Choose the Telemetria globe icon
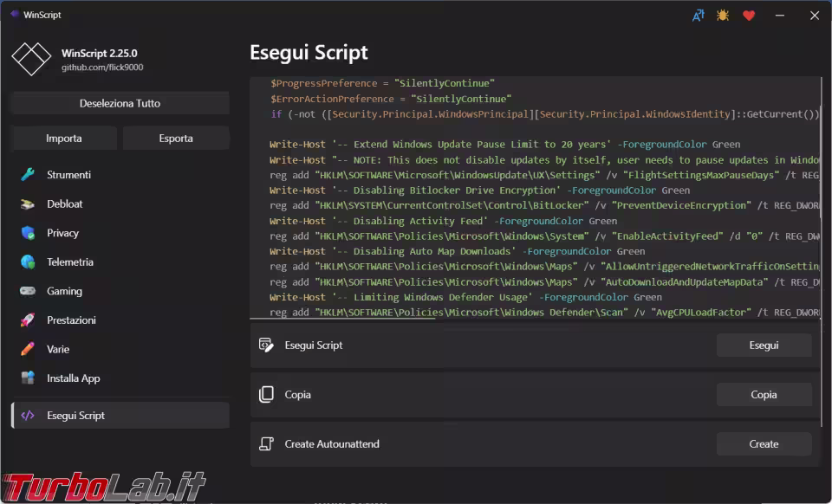This screenshot has height=504, width=832. [x=28, y=262]
